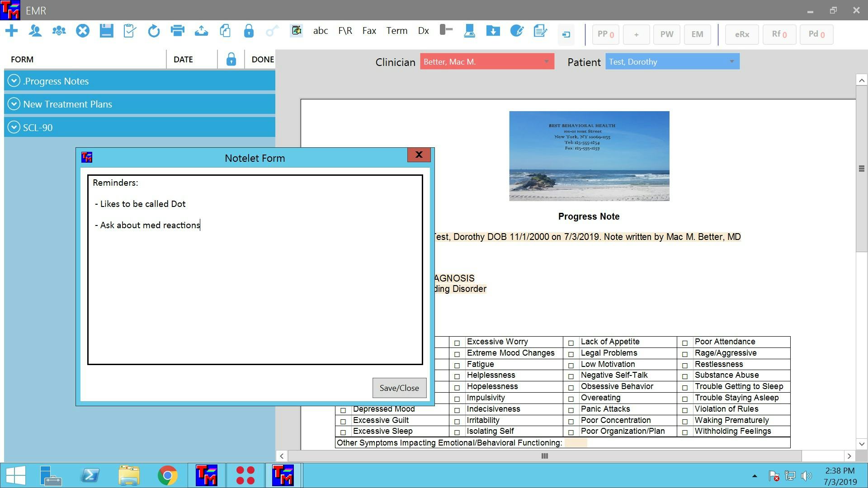868x488 pixels.
Task: Tick the Panic Attacks checkbox
Action: 571,410
